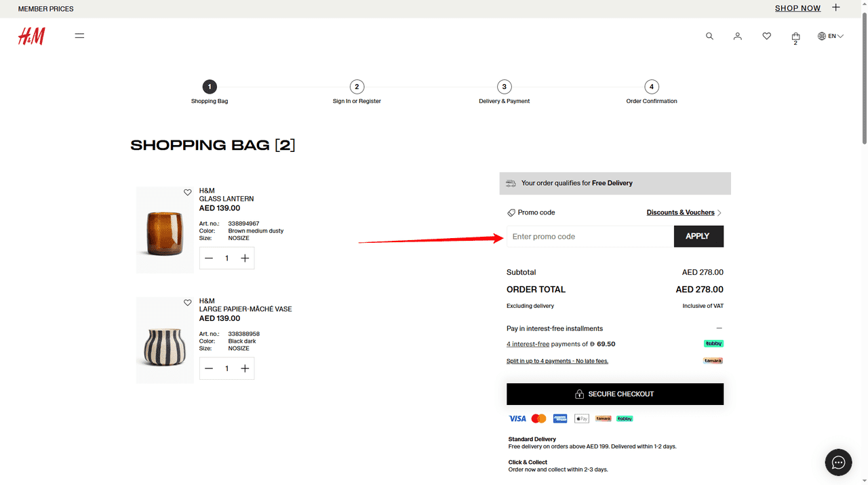This screenshot has height=485, width=868.
Task: Click the promo code tag icon
Action: tap(511, 213)
